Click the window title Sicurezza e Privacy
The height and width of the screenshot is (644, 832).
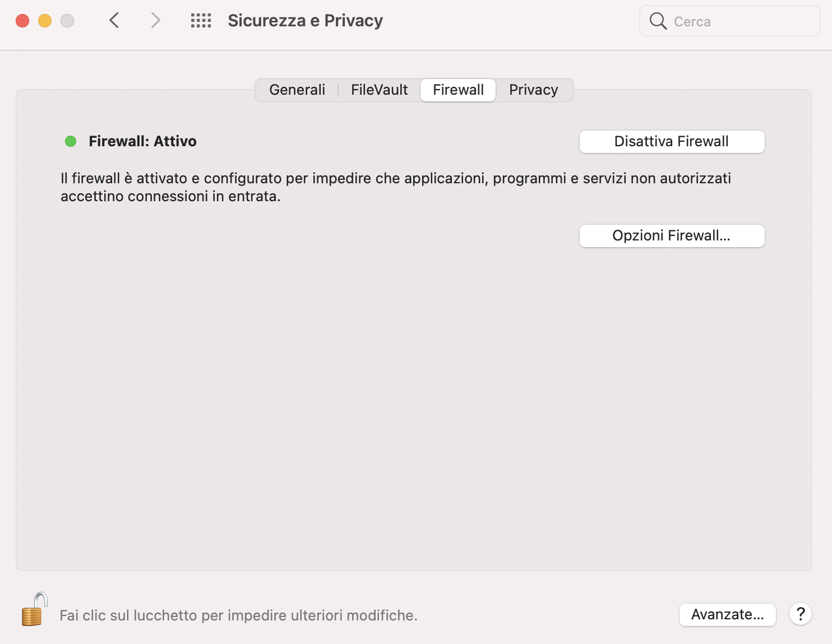click(x=305, y=21)
